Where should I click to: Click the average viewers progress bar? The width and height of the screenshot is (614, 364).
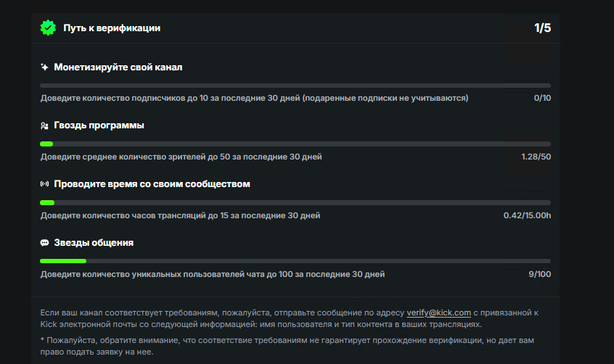click(295, 144)
